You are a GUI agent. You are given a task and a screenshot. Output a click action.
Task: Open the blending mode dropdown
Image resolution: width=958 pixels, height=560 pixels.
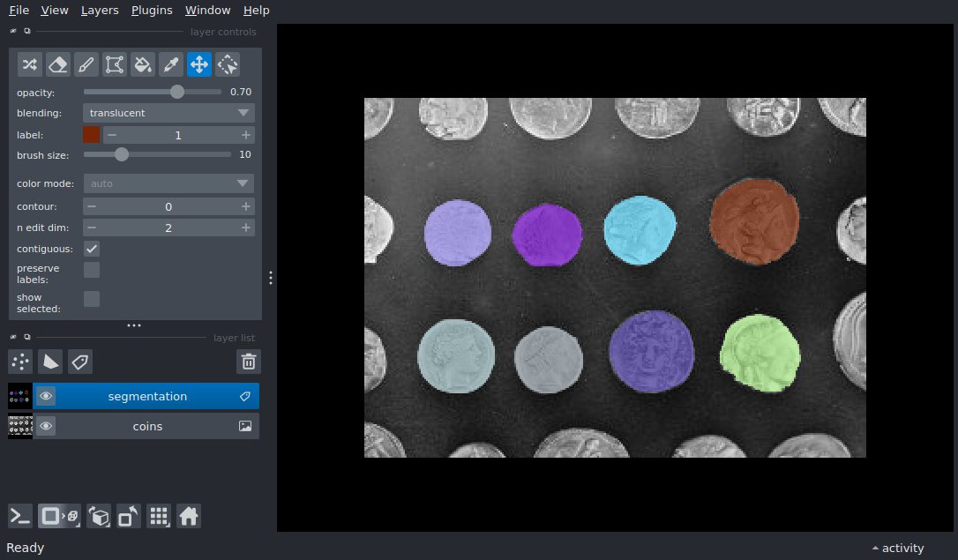[x=168, y=113]
